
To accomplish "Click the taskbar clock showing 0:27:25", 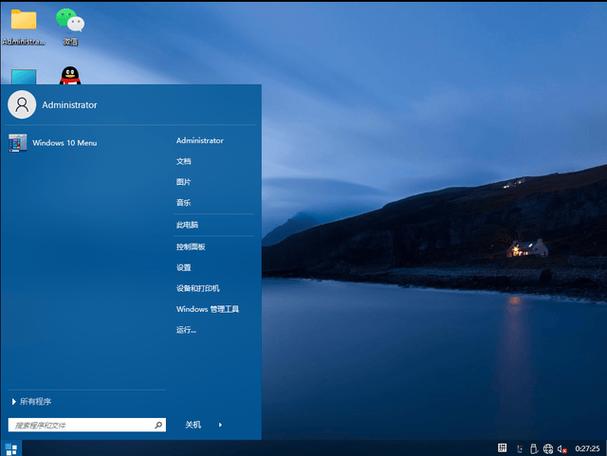I will (587, 448).
